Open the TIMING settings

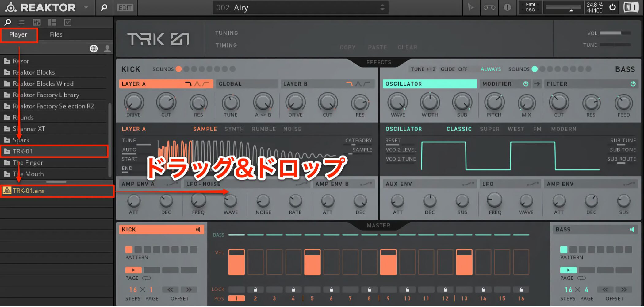click(x=226, y=45)
